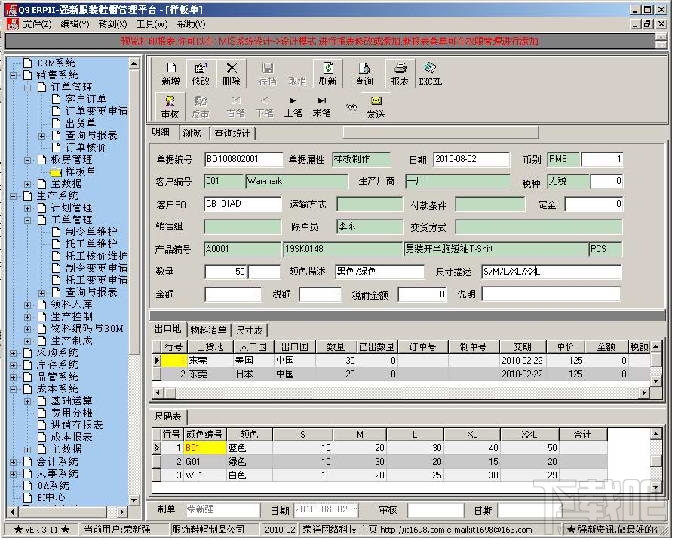This screenshot has width=673, height=540.
Task: Open the 查询 (Query) toolbar icon
Action: [x=365, y=72]
